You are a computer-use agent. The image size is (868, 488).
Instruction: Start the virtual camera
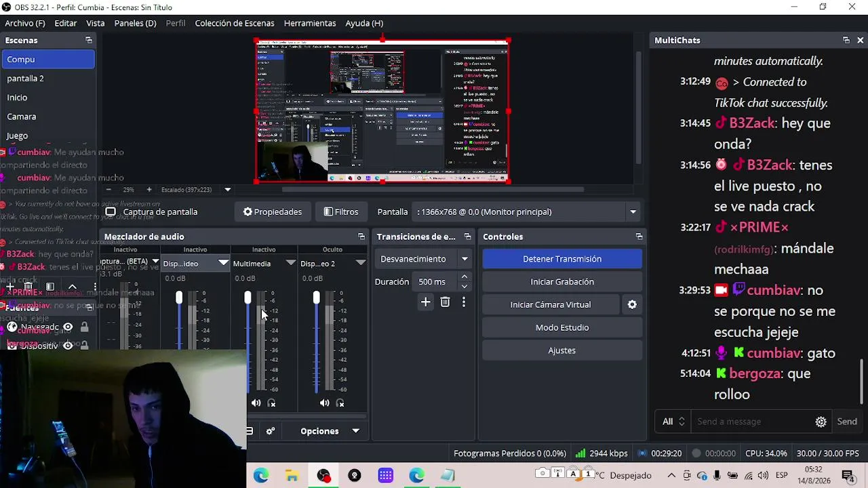(551, 305)
